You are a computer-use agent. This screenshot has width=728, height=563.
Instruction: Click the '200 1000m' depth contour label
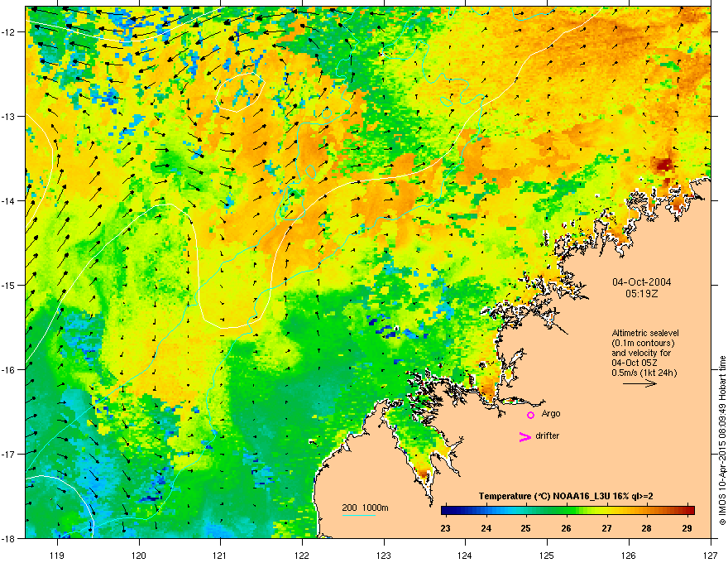coord(366,507)
